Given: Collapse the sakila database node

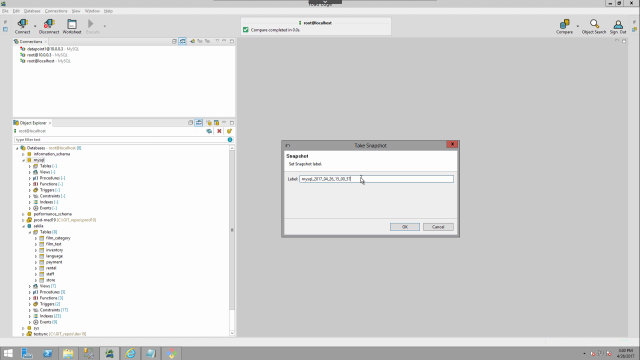Looking at the screenshot, I should click(23, 226).
